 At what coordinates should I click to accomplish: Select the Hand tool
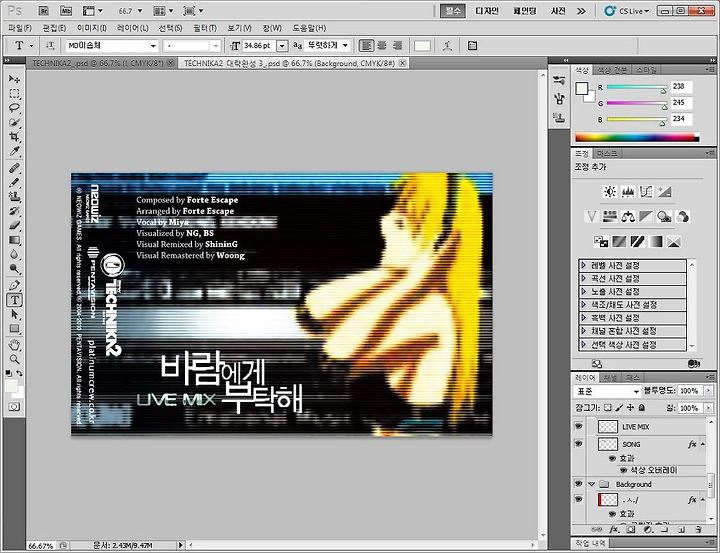click(x=14, y=345)
